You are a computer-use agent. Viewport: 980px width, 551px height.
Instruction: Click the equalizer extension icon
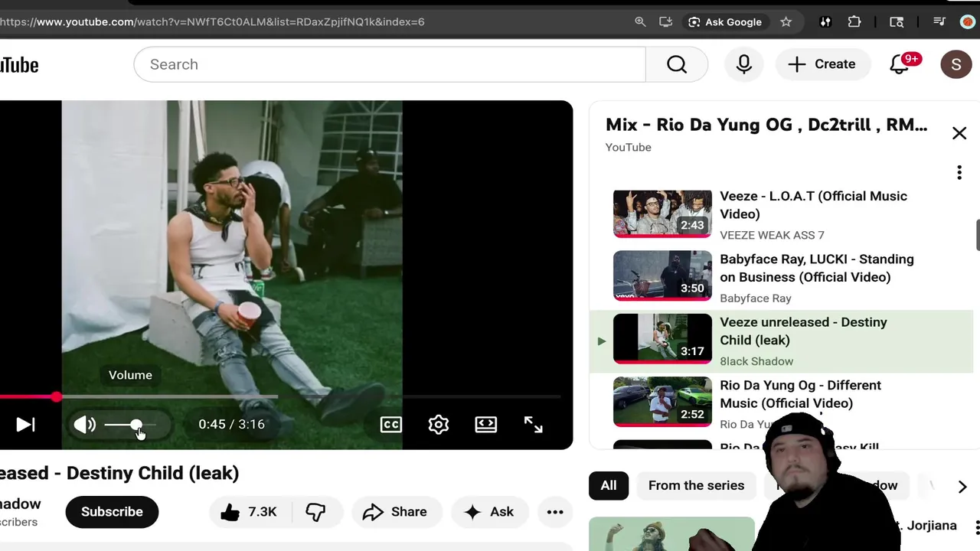point(825,22)
